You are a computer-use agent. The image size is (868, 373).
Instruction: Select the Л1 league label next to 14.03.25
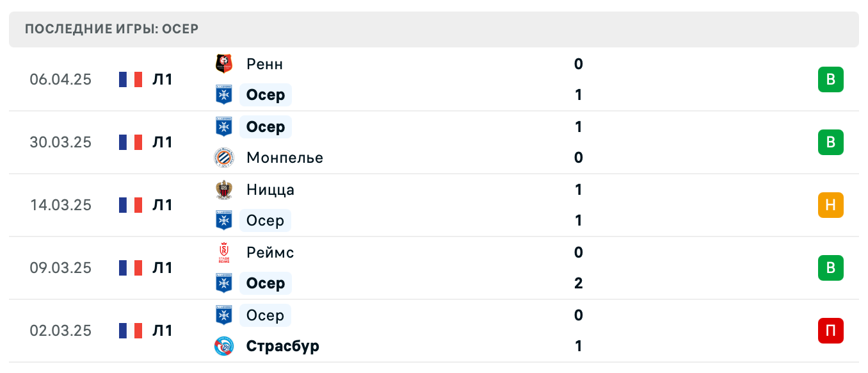point(163,205)
